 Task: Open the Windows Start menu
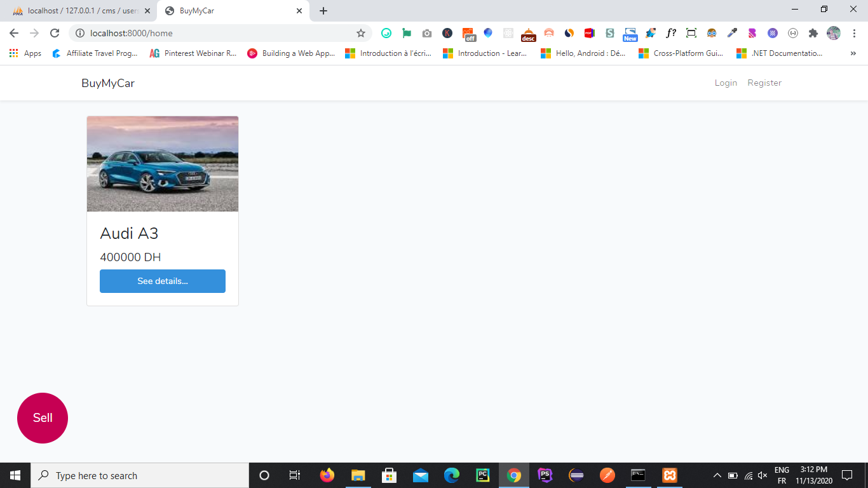pyautogui.click(x=15, y=475)
